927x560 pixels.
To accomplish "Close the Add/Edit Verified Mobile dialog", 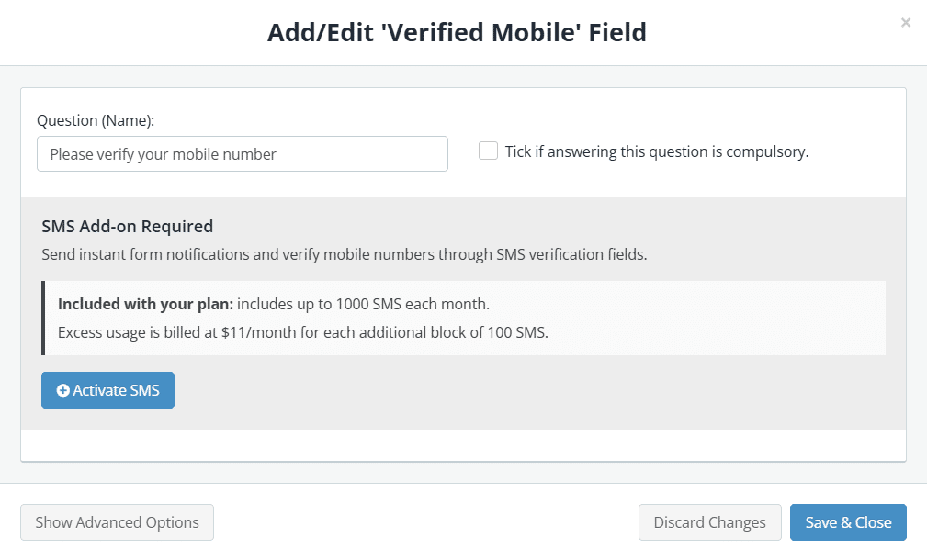I will click(905, 22).
